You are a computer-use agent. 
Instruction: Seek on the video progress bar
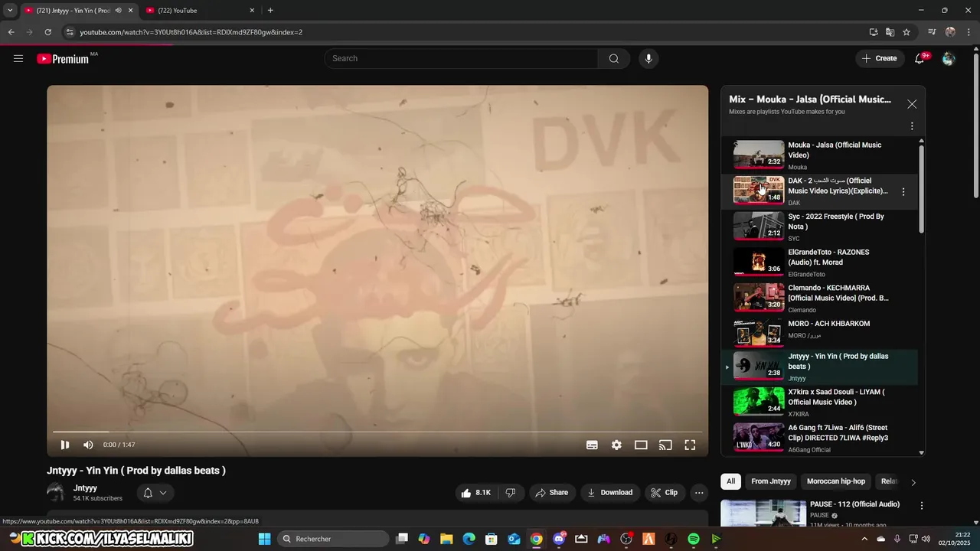[x=377, y=432]
